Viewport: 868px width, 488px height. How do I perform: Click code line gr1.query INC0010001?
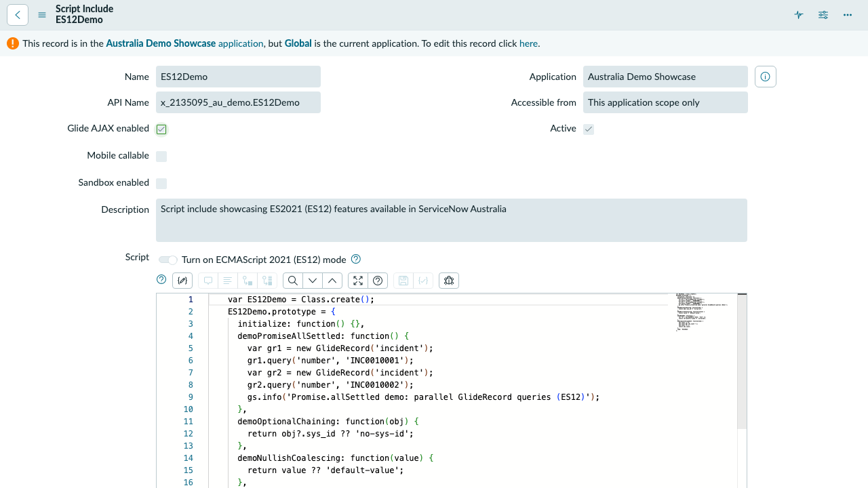330,361
